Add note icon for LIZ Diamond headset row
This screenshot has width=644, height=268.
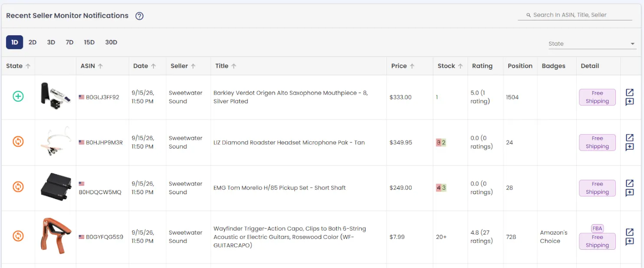630,147
